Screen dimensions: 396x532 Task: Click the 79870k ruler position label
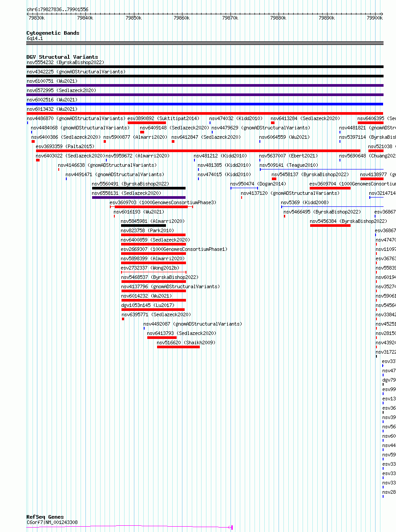pyautogui.click(x=230, y=18)
